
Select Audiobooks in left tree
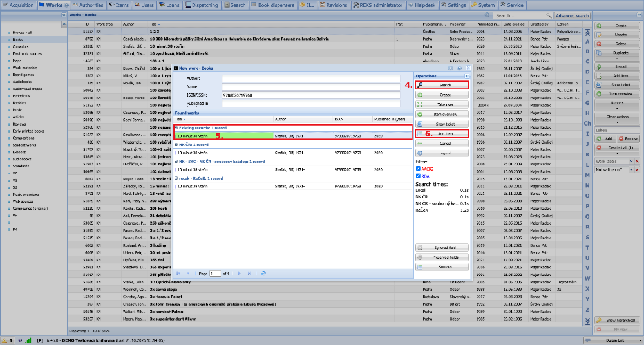(x=21, y=82)
